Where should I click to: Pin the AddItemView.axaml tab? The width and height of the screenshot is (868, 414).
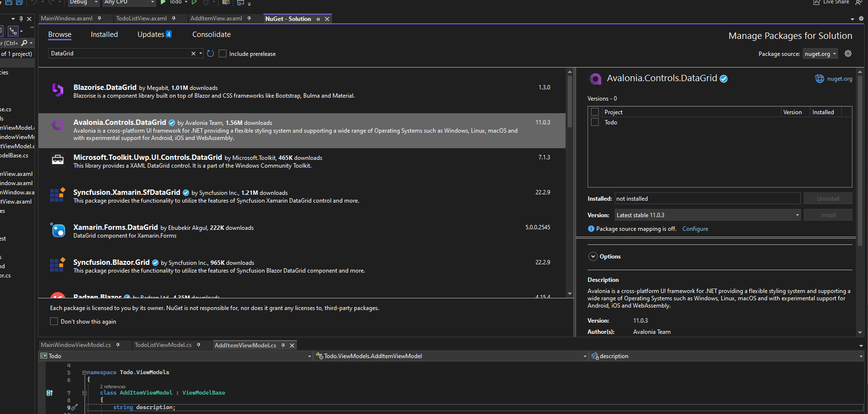249,18
